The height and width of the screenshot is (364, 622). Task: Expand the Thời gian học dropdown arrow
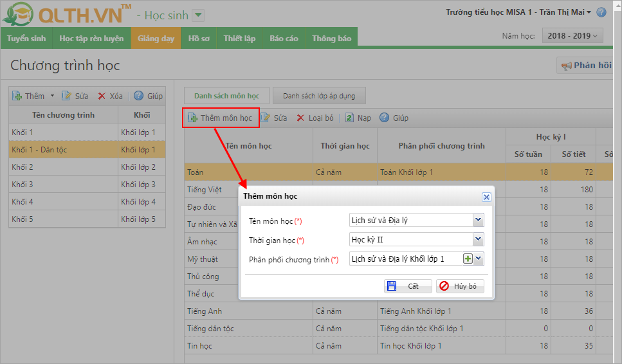pyautogui.click(x=479, y=239)
